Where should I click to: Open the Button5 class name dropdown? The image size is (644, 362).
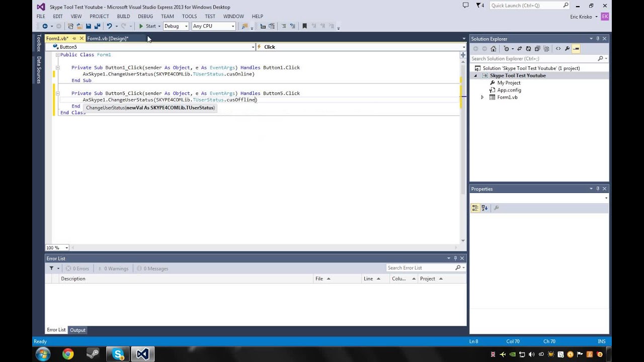pyautogui.click(x=150, y=47)
